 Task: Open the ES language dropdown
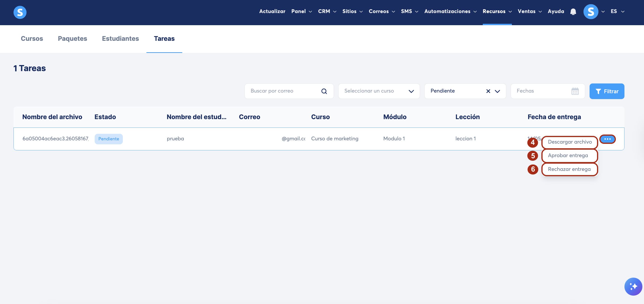tap(617, 11)
